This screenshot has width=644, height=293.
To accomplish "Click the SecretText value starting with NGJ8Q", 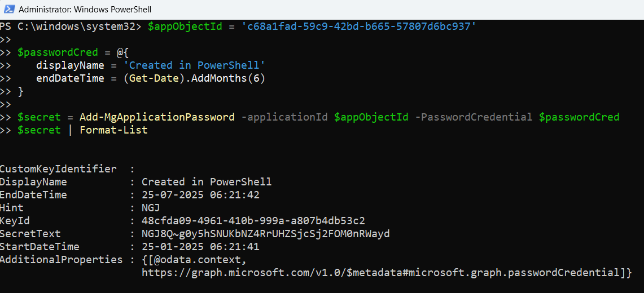I will point(265,234).
